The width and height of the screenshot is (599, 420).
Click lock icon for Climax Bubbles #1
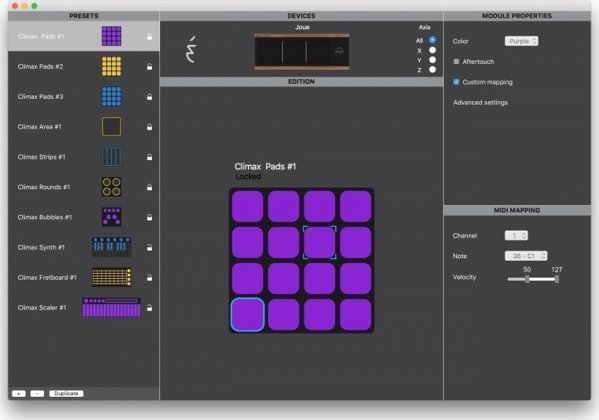pos(149,217)
